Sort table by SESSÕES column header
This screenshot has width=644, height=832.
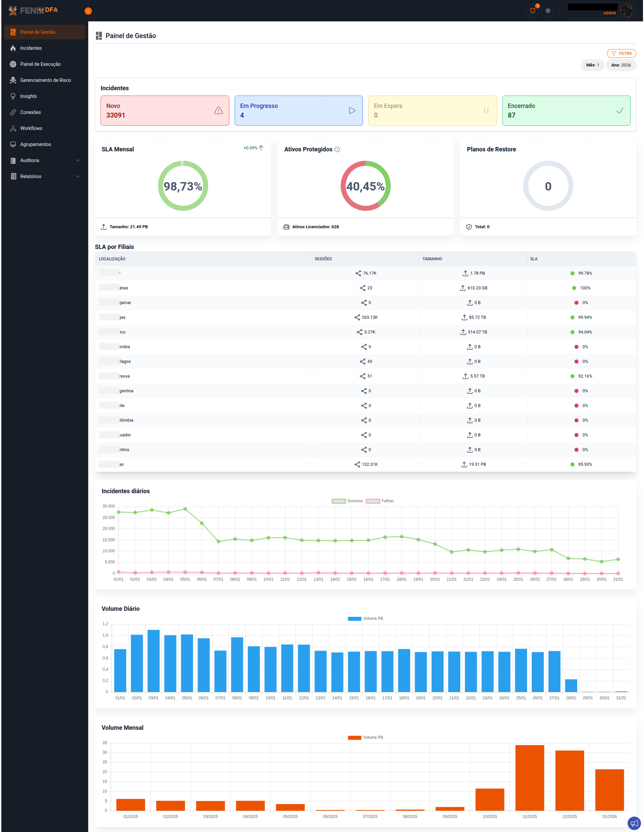[x=323, y=259]
